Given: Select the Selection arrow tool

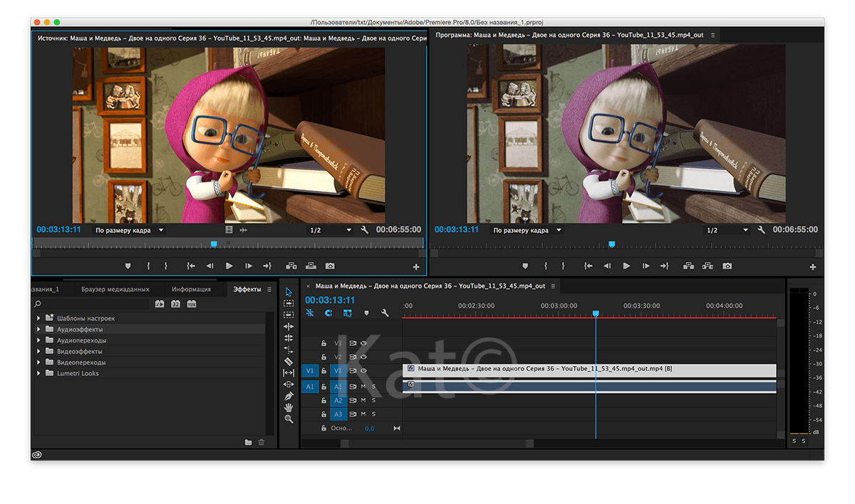Looking at the screenshot, I should (x=289, y=292).
